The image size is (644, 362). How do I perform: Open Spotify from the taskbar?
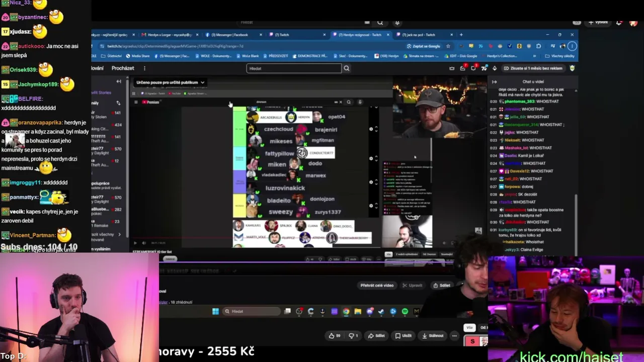pos(405,312)
